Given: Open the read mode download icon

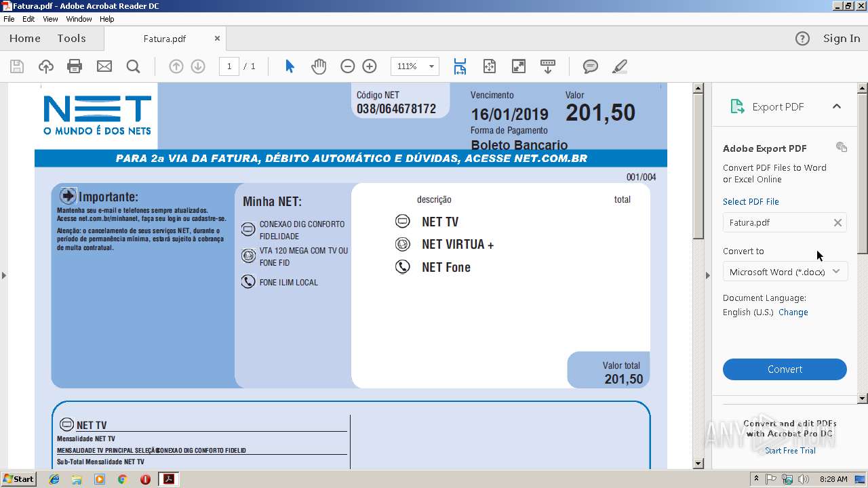Looking at the screenshot, I should tap(548, 66).
